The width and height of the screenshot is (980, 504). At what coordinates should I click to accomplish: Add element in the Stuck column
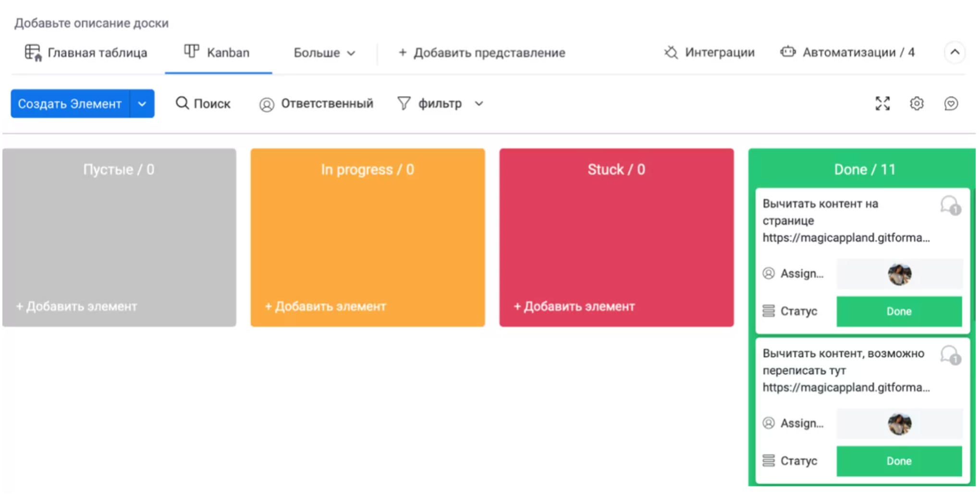tap(575, 306)
